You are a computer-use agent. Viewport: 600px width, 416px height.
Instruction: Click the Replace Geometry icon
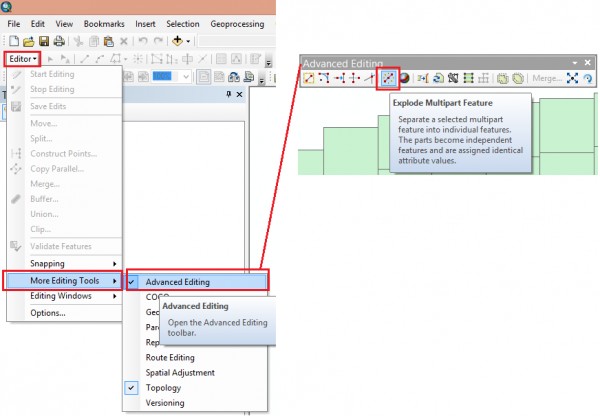438,78
